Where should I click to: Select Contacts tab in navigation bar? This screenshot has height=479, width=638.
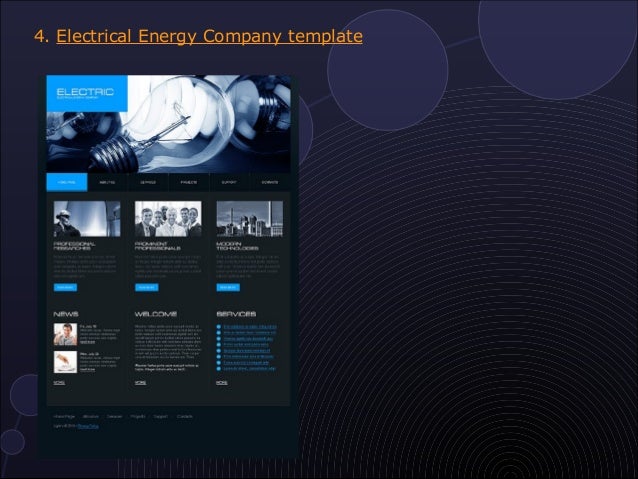[270, 182]
